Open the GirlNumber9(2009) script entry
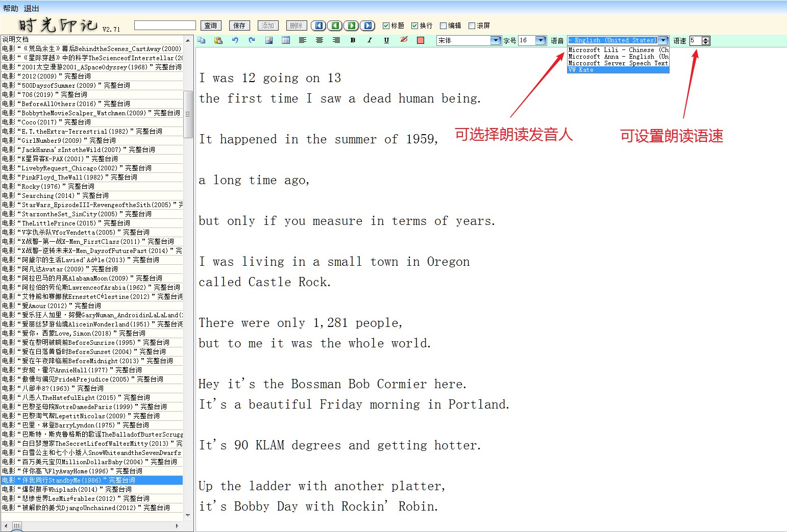 click(x=92, y=140)
